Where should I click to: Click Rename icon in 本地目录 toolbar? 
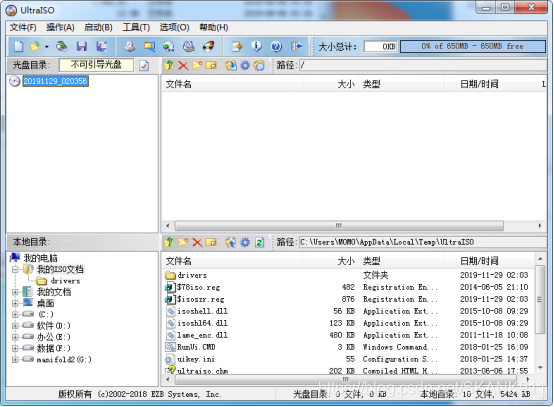click(x=211, y=242)
